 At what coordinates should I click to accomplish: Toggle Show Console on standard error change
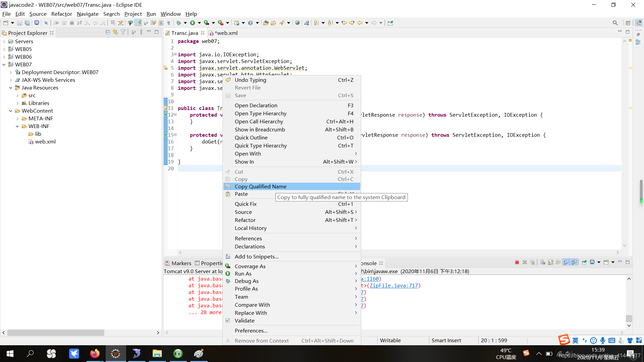click(x=574, y=262)
